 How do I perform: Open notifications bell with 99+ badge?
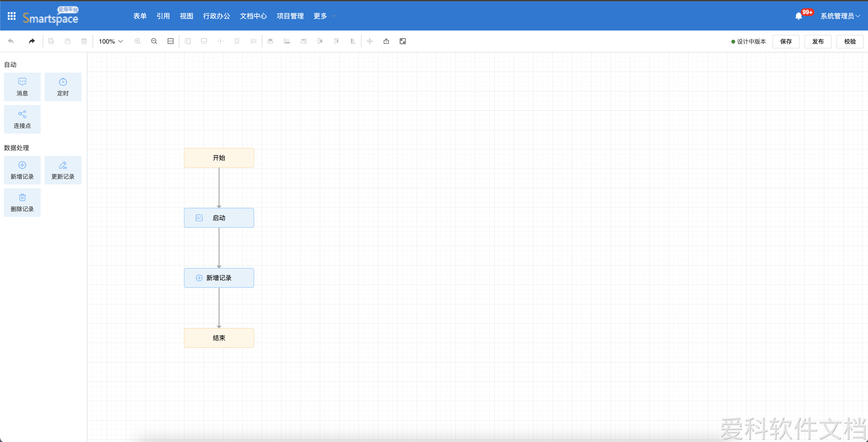click(798, 16)
